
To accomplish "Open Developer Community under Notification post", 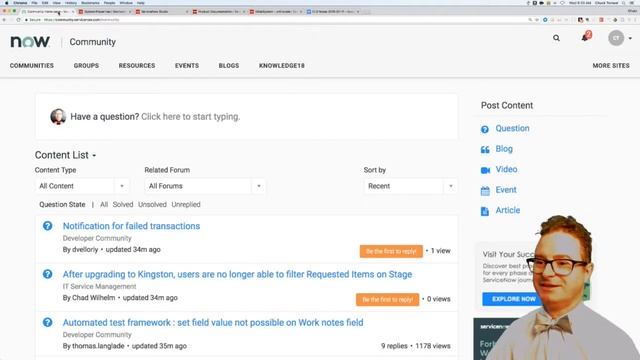I will (97, 238).
